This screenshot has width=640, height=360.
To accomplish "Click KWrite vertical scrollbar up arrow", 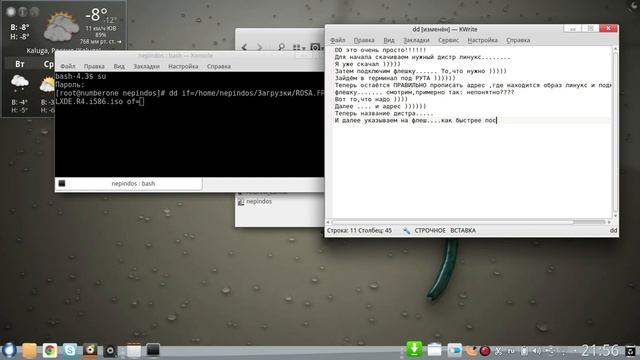I will pyautogui.click(x=615, y=49).
